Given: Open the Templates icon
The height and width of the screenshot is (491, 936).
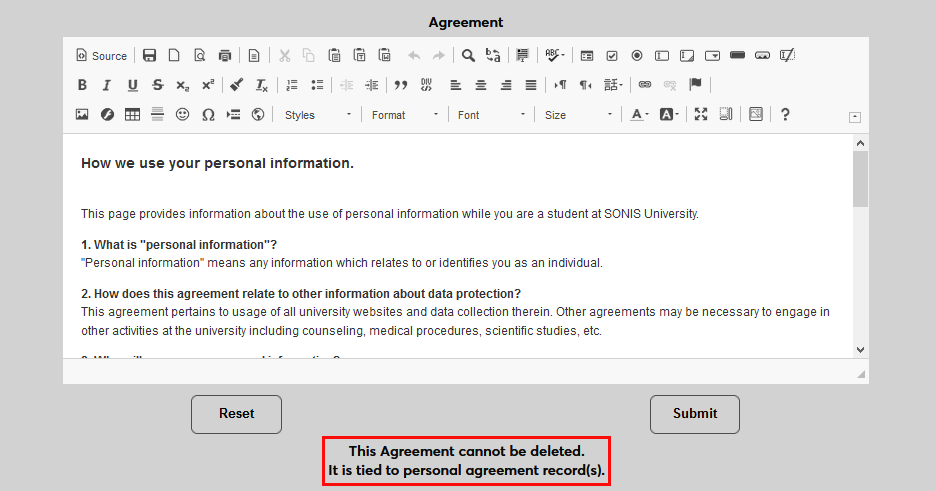Looking at the screenshot, I should tap(254, 55).
